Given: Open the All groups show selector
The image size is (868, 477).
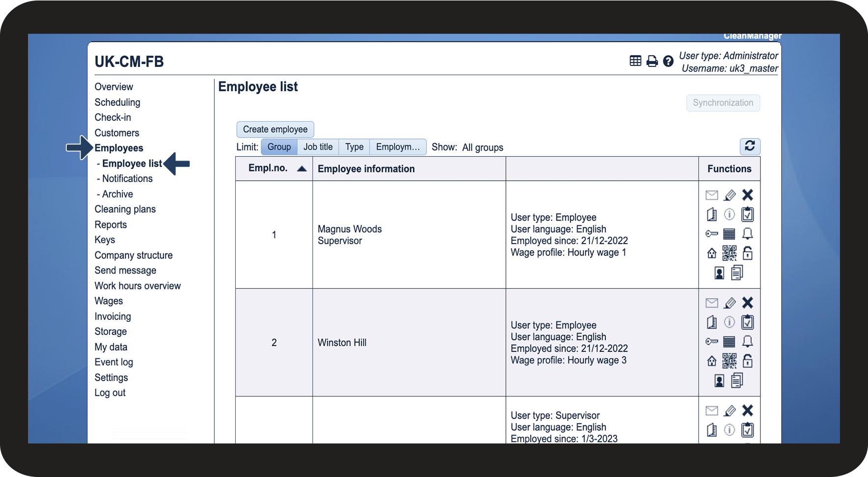Looking at the screenshot, I should (482, 147).
